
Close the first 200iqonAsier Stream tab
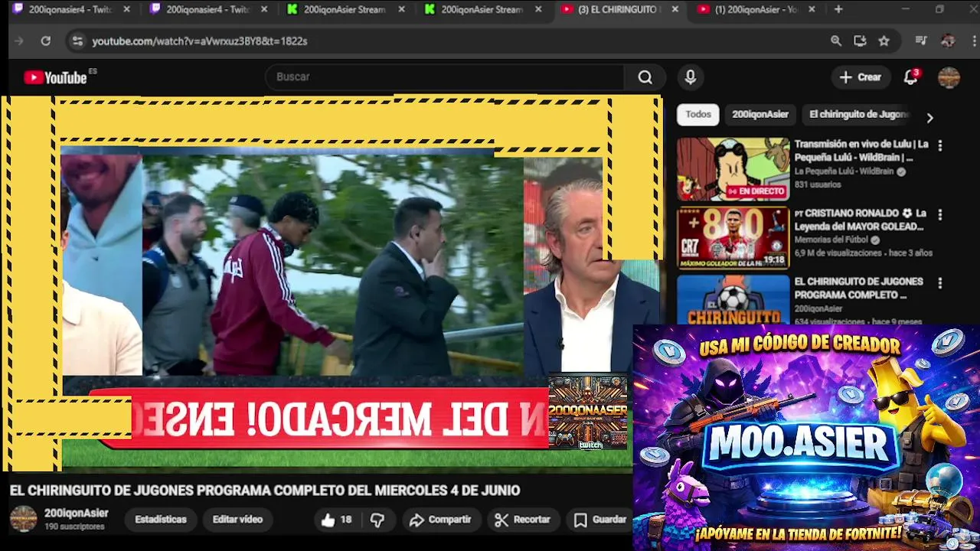400,9
